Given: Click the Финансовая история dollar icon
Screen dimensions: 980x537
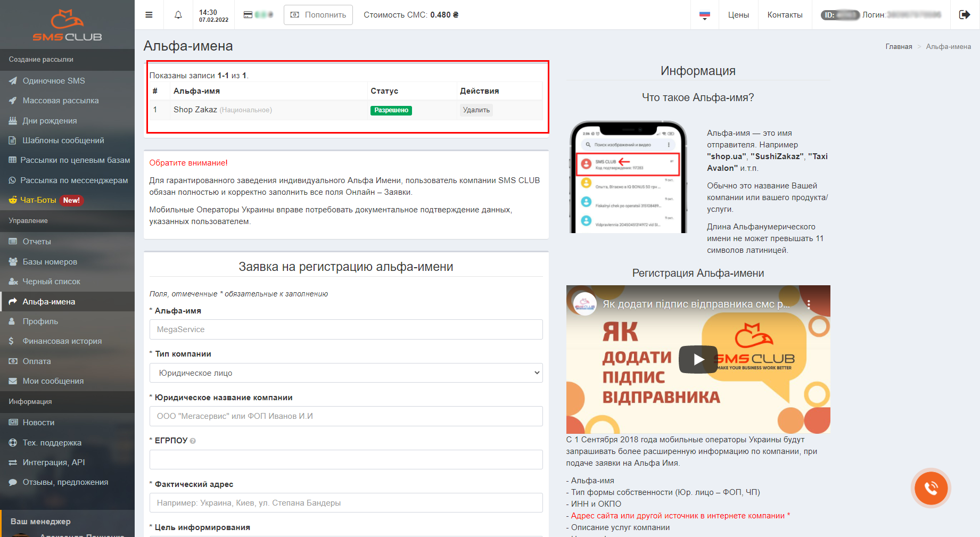Looking at the screenshot, I should pyautogui.click(x=11, y=341).
